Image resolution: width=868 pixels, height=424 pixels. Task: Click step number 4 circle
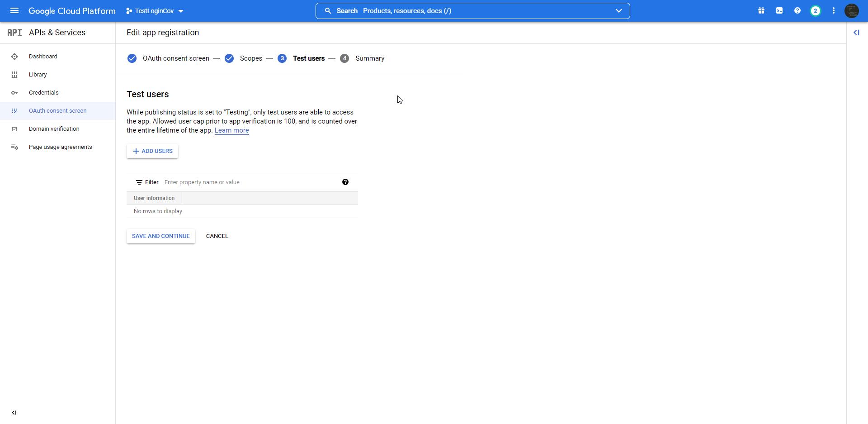click(x=344, y=58)
